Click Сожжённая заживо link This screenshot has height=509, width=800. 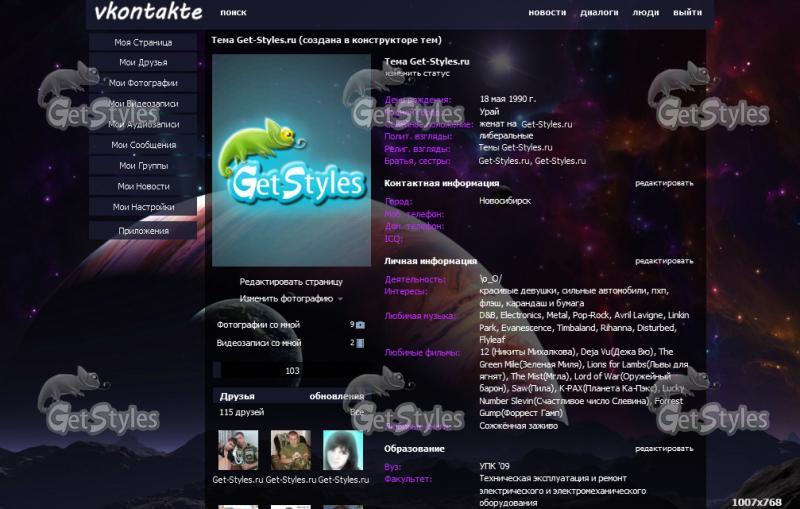click(x=518, y=426)
